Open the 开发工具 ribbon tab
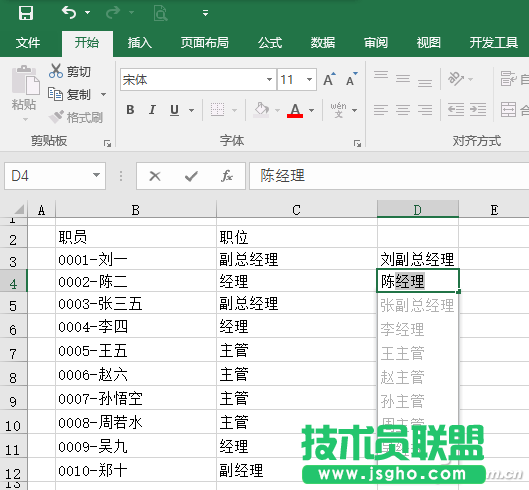The width and height of the screenshot is (529, 490). (x=494, y=43)
